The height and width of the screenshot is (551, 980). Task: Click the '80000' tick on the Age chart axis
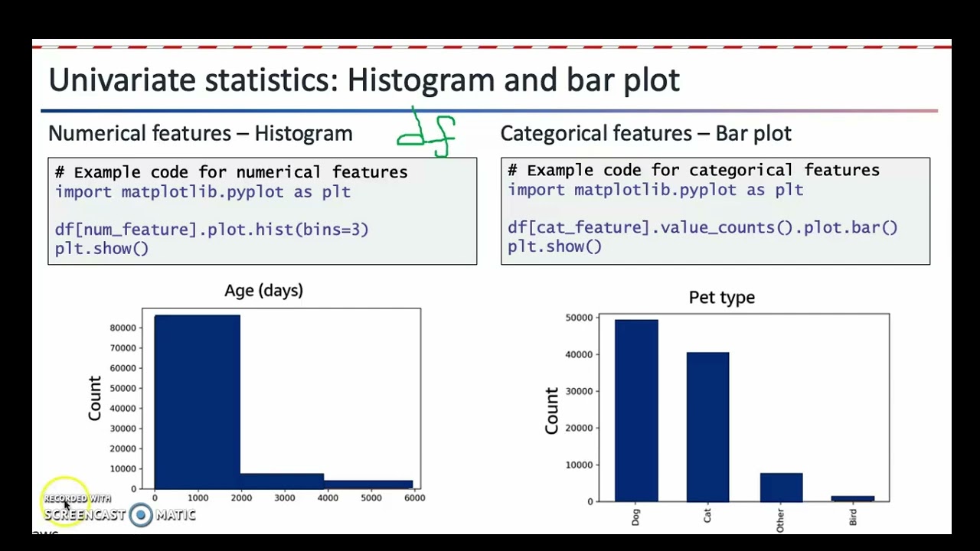[122, 328]
